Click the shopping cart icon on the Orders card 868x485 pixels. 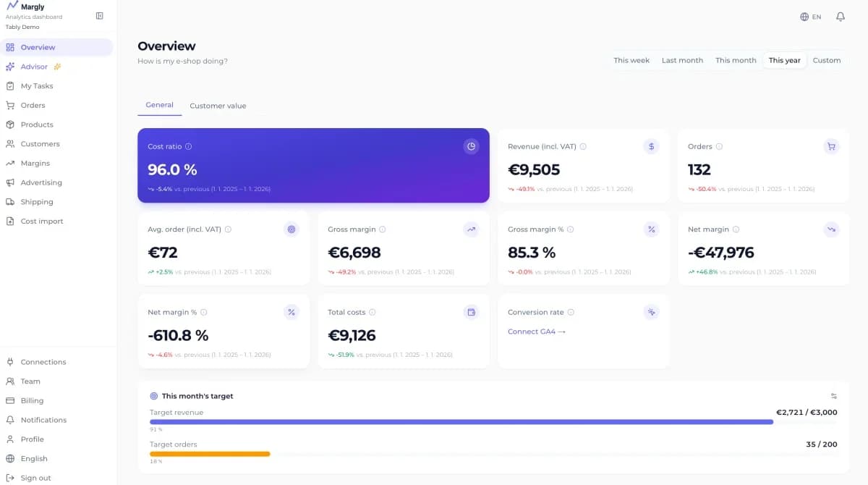tap(831, 146)
